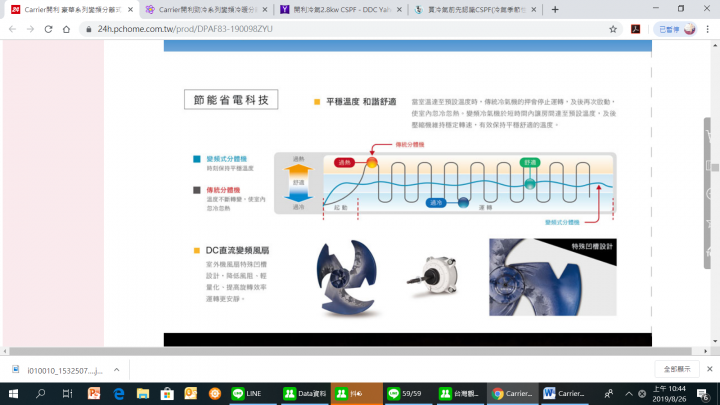This screenshot has width=720, height=405.
Task: Expand download item options chevron
Action: click(x=117, y=370)
